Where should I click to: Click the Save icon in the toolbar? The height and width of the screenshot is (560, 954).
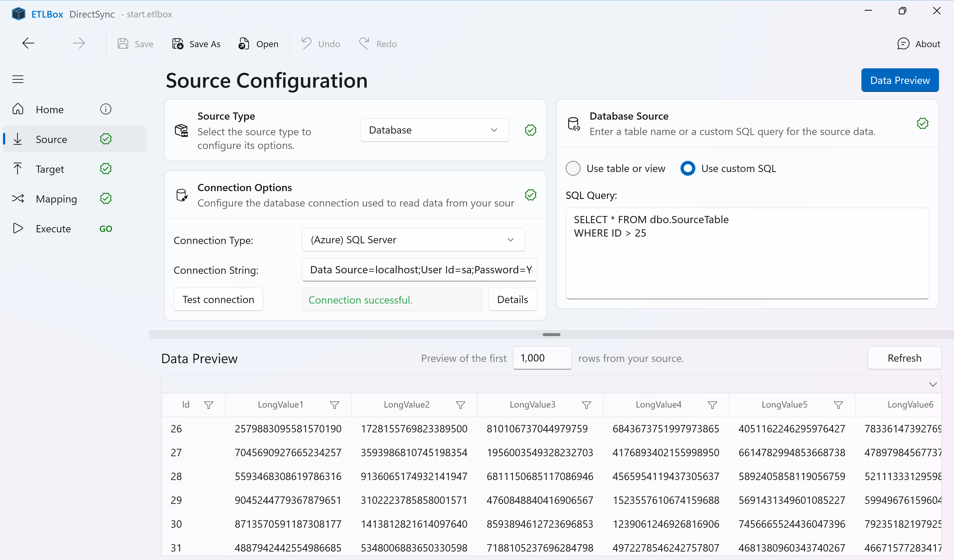[123, 43]
